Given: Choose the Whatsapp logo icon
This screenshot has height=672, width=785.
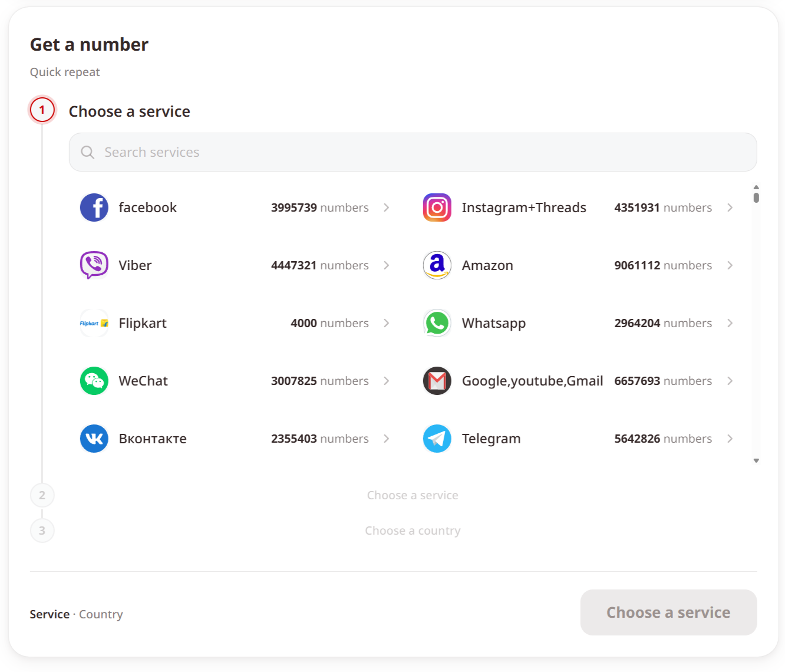Looking at the screenshot, I should (437, 323).
